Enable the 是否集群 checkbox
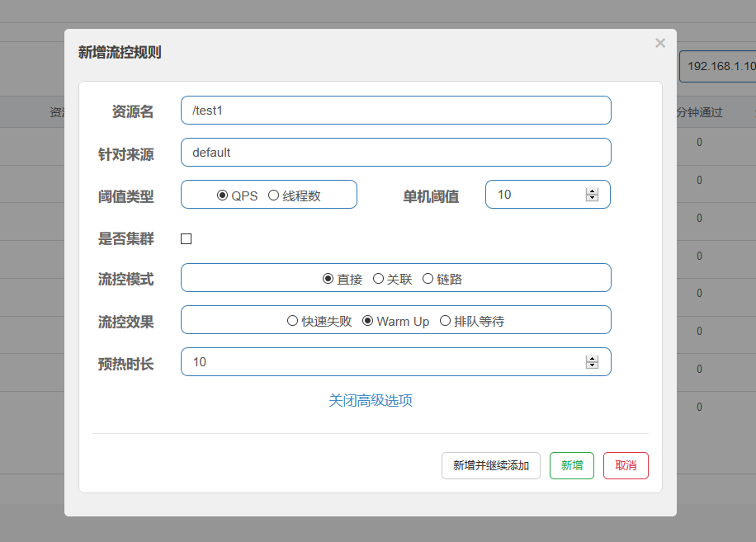756x542 pixels. pyautogui.click(x=186, y=239)
